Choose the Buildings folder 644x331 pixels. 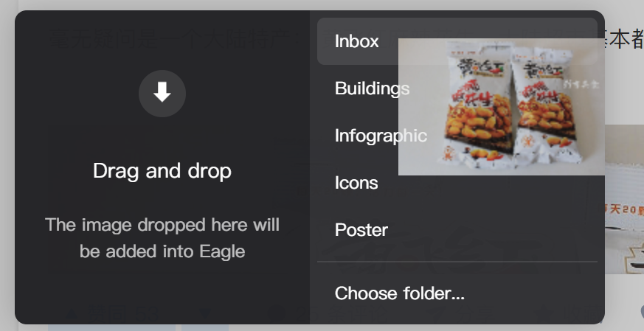pyautogui.click(x=372, y=88)
